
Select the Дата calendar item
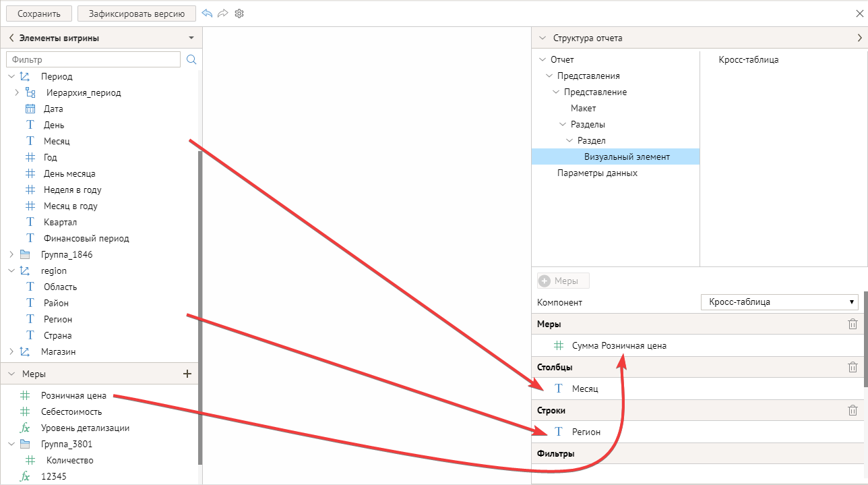coord(53,109)
